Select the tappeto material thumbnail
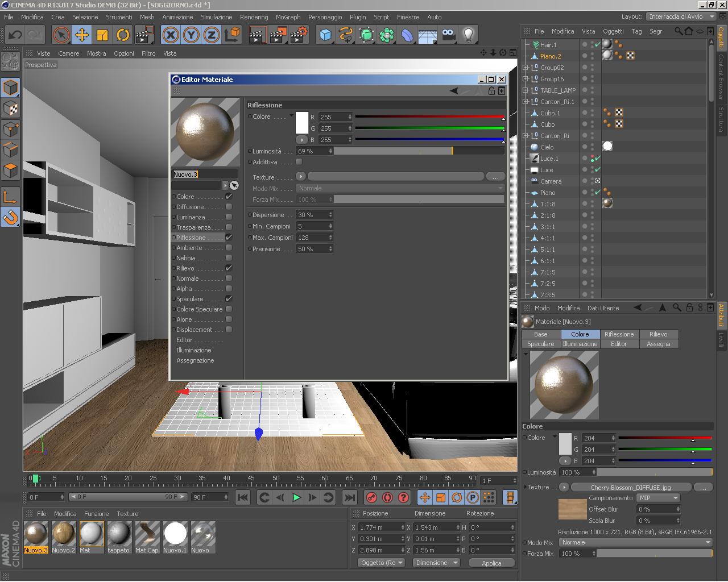728x582 pixels. [119, 537]
